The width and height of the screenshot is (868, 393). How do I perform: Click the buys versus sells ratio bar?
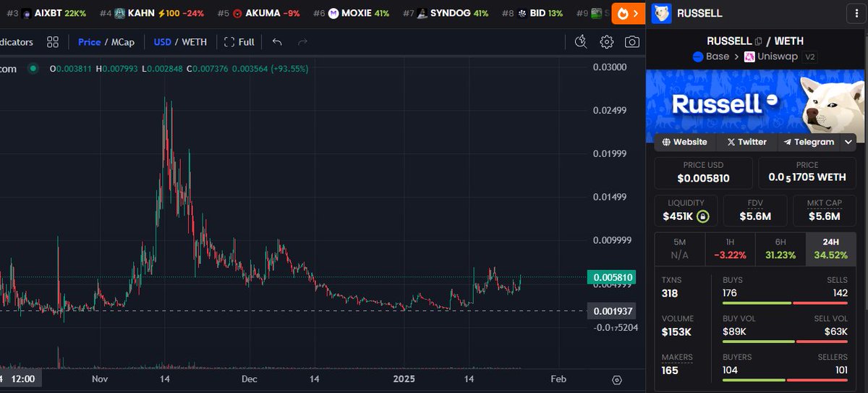pos(785,303)
